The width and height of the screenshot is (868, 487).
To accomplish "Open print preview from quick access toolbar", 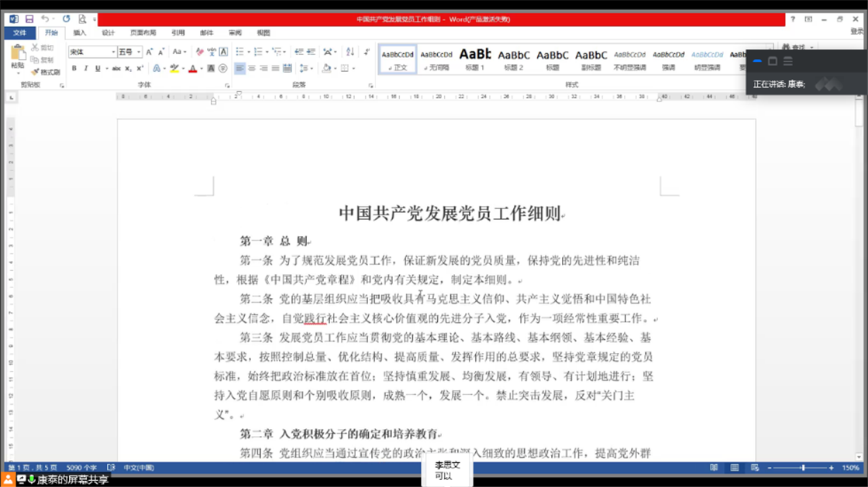I will [82, 19].
